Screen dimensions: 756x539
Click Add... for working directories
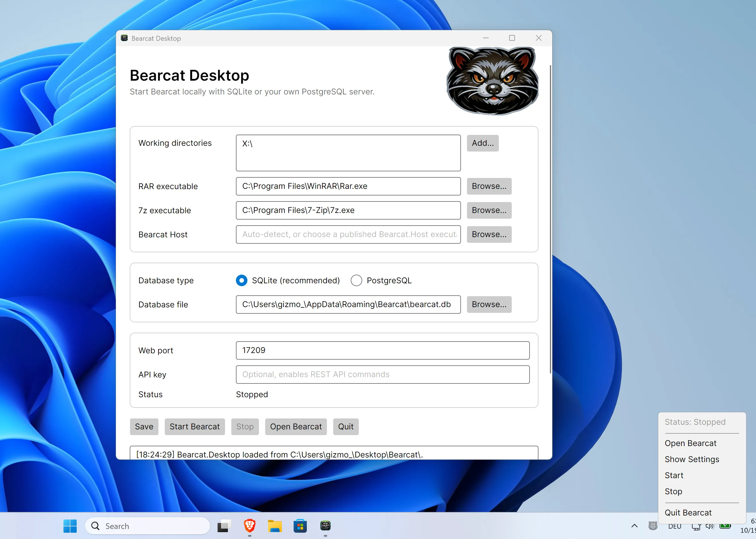pyautogui.click(x=482, y=143)
